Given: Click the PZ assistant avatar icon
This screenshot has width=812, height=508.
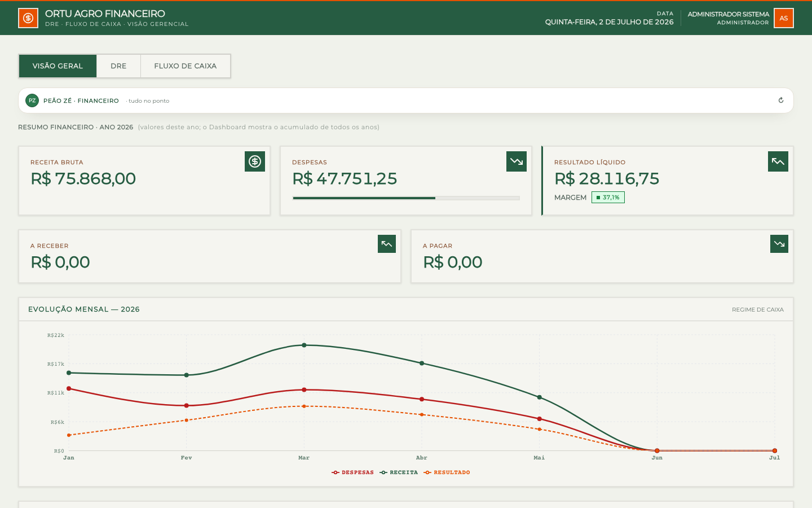Looking at the screenshot, I should 32,100.
